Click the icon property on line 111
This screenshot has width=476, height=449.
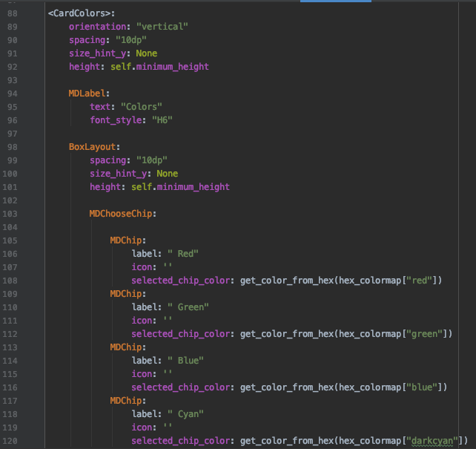tap(142, 321)
